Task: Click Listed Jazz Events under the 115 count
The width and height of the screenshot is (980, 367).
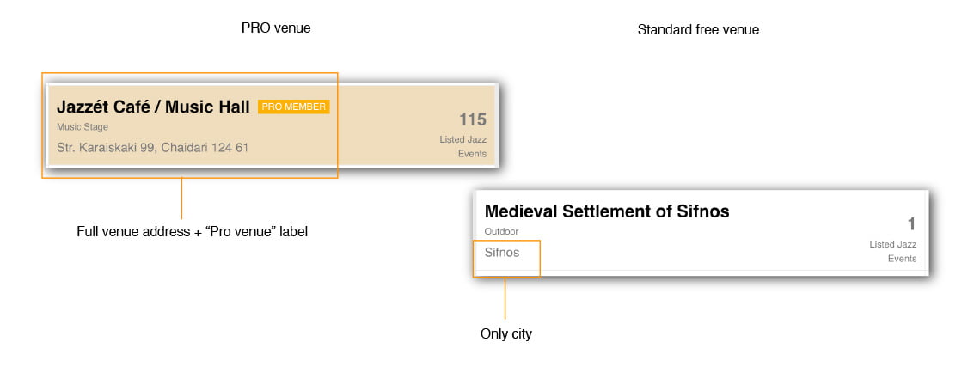Action: pos(462,146)
